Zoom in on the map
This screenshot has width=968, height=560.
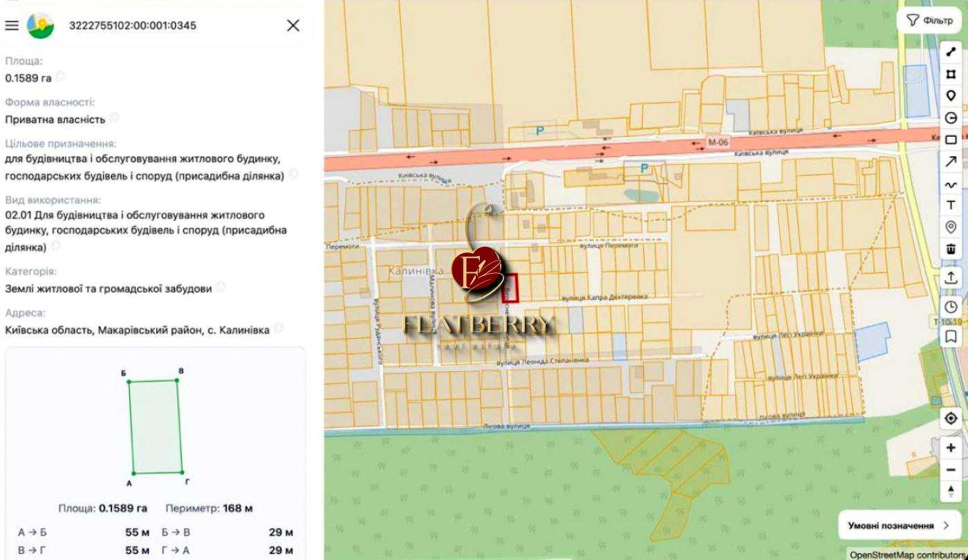951,448
